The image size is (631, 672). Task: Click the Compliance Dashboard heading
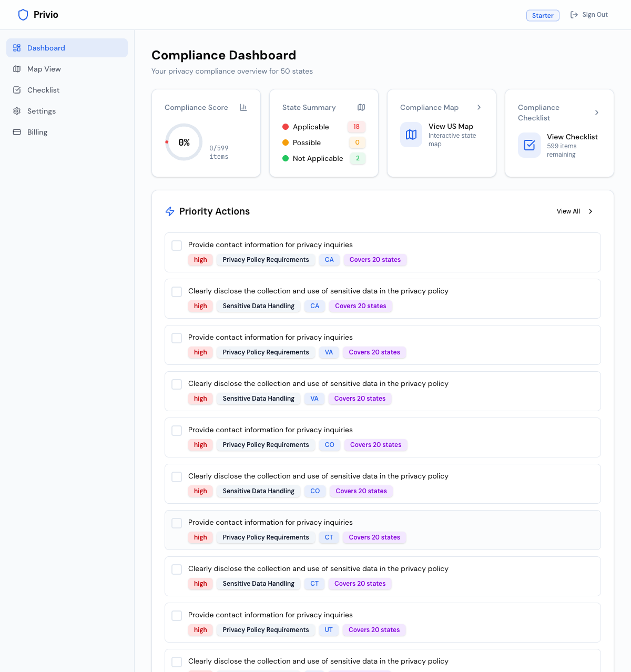pos(223,55)
